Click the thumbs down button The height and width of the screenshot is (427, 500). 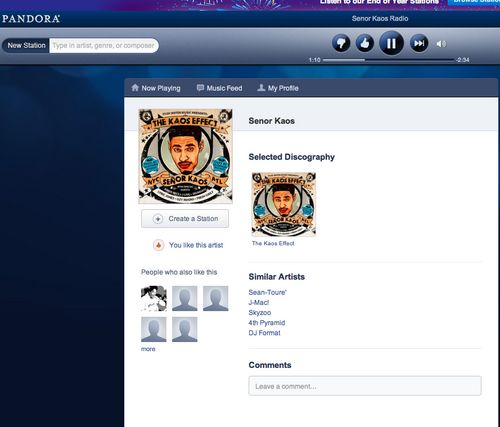[341, 43]
